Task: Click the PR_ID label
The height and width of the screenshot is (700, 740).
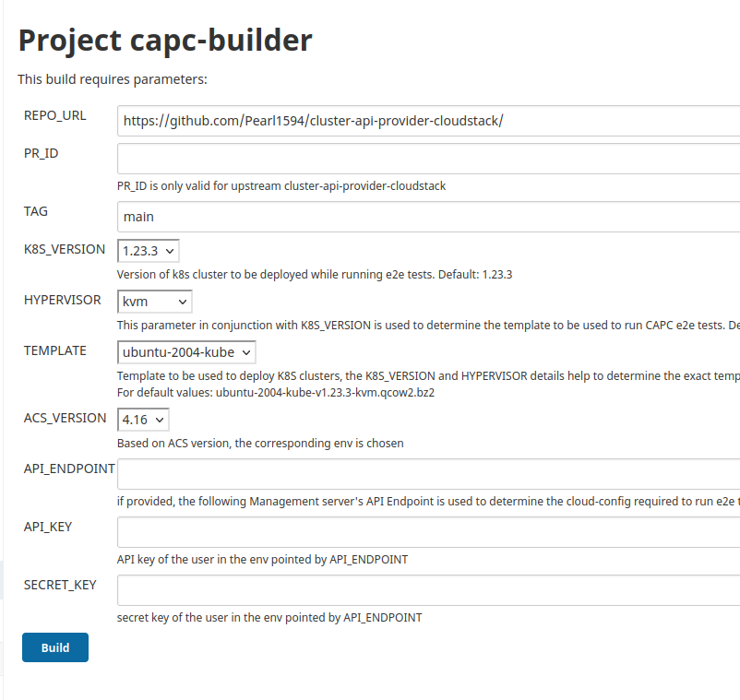Action: tap(41, 153)
